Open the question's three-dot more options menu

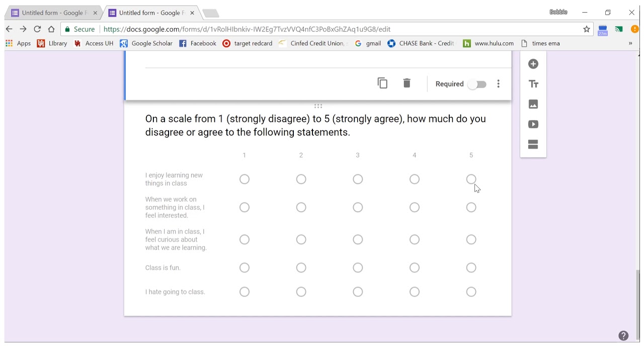point(498,84)
